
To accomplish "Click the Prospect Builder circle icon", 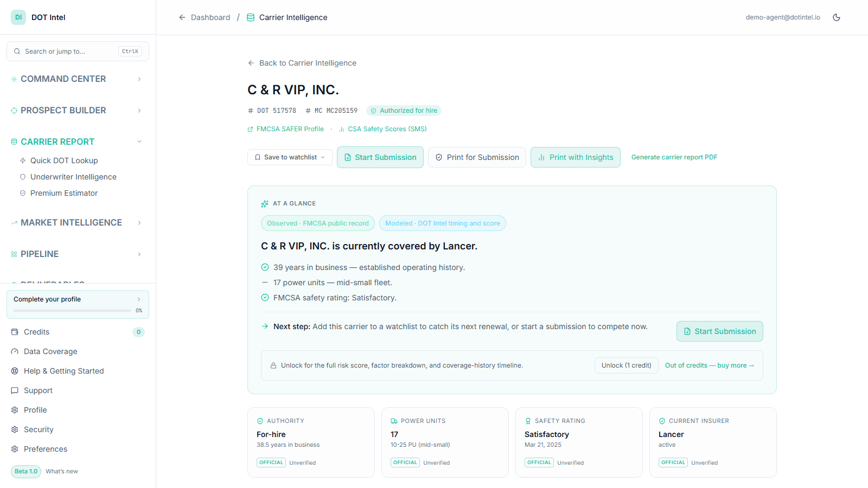I will [x=14, y=111].
